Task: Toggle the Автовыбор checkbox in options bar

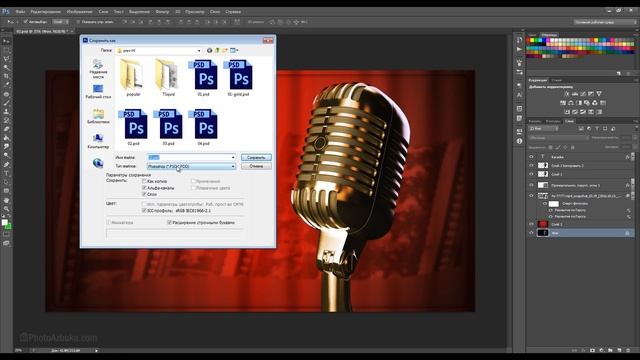Action: pos(25,22)
